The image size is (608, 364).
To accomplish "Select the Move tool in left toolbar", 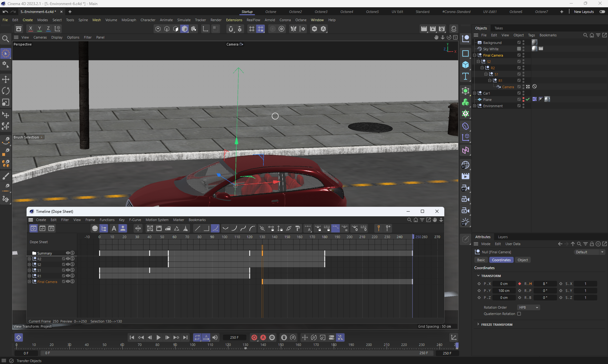I will (6, 79).
